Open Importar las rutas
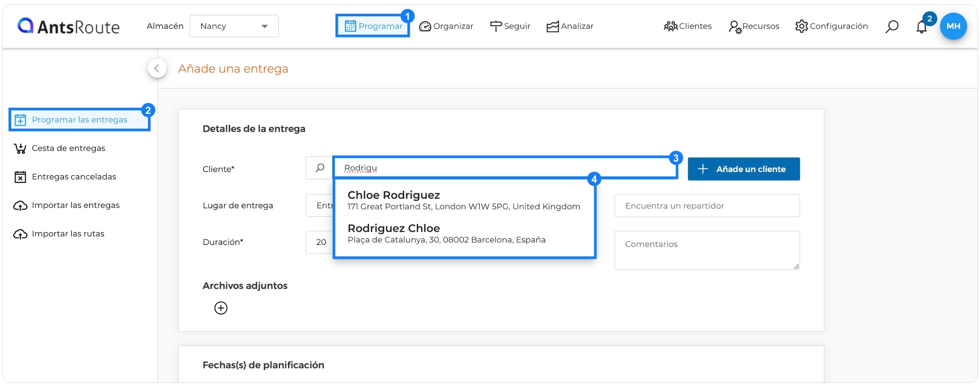This screenshot has width=980, height=387. click(x=59, y=234)
